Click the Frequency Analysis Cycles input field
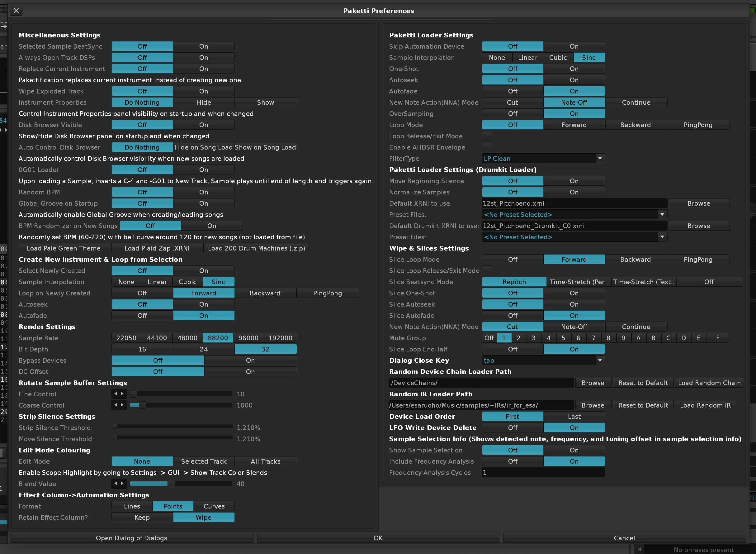The image size is (756, 554). [x=543, y=472]
